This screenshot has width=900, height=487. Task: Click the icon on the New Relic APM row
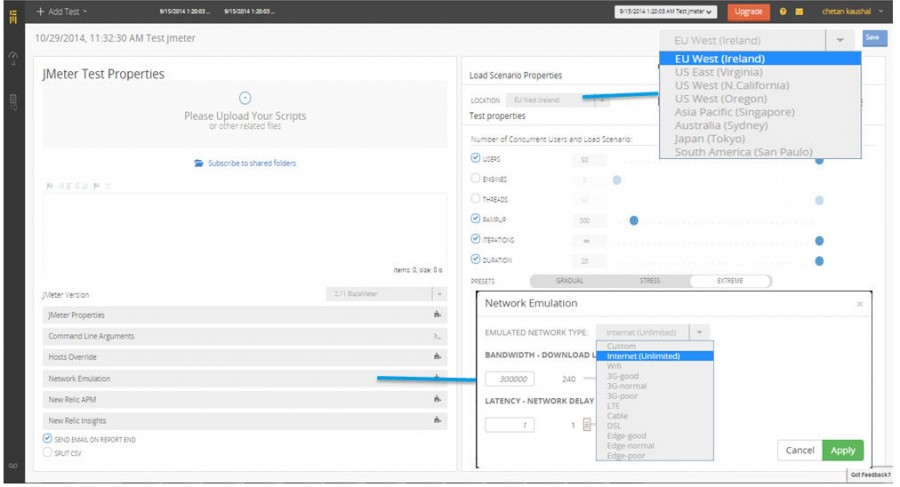pos(437,399)
